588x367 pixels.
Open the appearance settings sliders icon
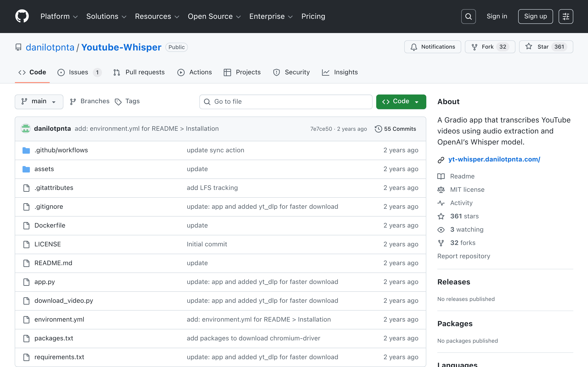click(566, 17)
